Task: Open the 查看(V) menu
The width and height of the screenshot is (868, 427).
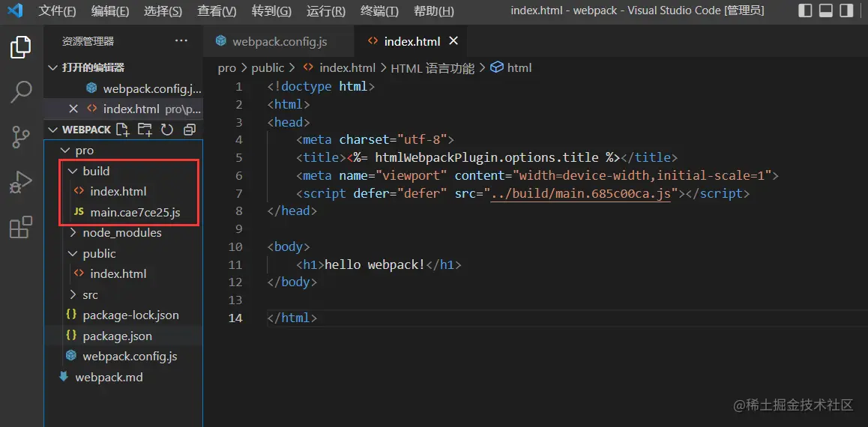Action: tap(217, 11)
